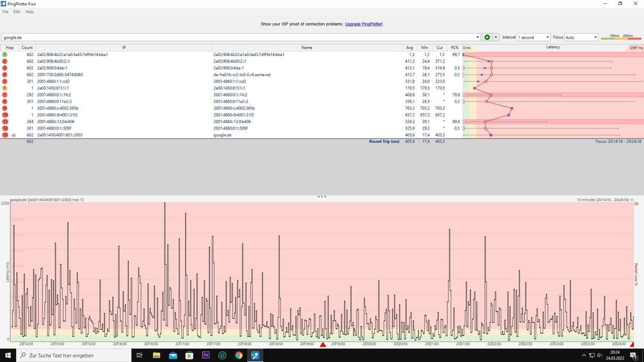
Task: Select the hop 11 circle icon
Action: (x=5, y=122)
